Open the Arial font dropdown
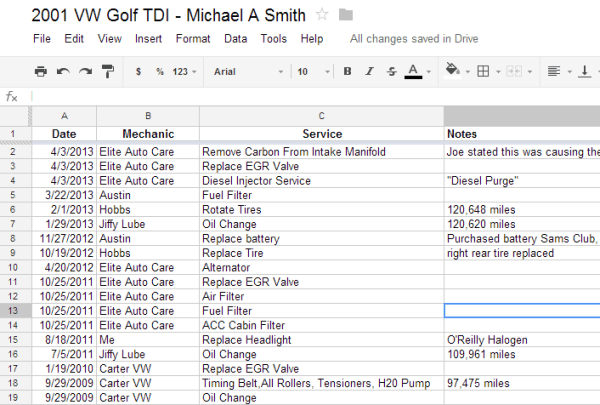600x405 pixels. (x=245, y=72)
